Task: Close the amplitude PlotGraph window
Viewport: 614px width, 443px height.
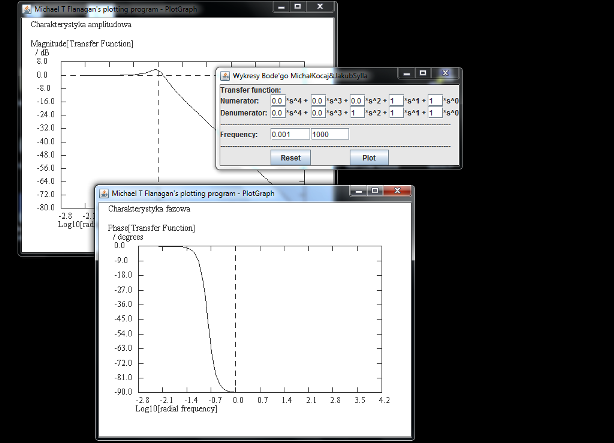Action: tap(320, 7)
